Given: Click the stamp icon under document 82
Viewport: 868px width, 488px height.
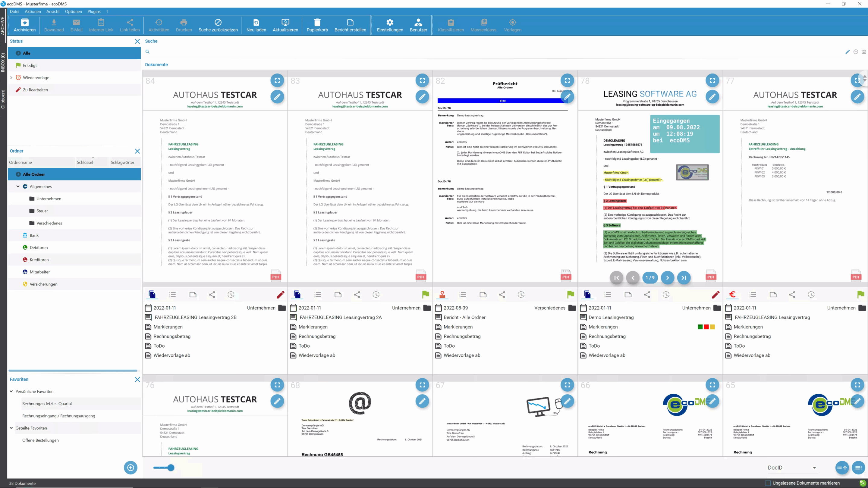Looking at the screenshot, I should point(442,295).
